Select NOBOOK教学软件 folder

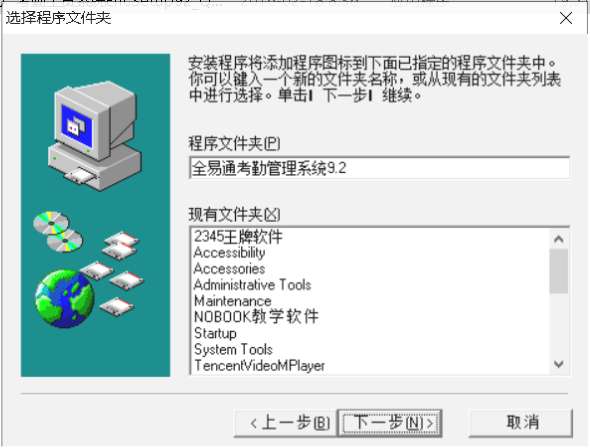tap(256, 317)
